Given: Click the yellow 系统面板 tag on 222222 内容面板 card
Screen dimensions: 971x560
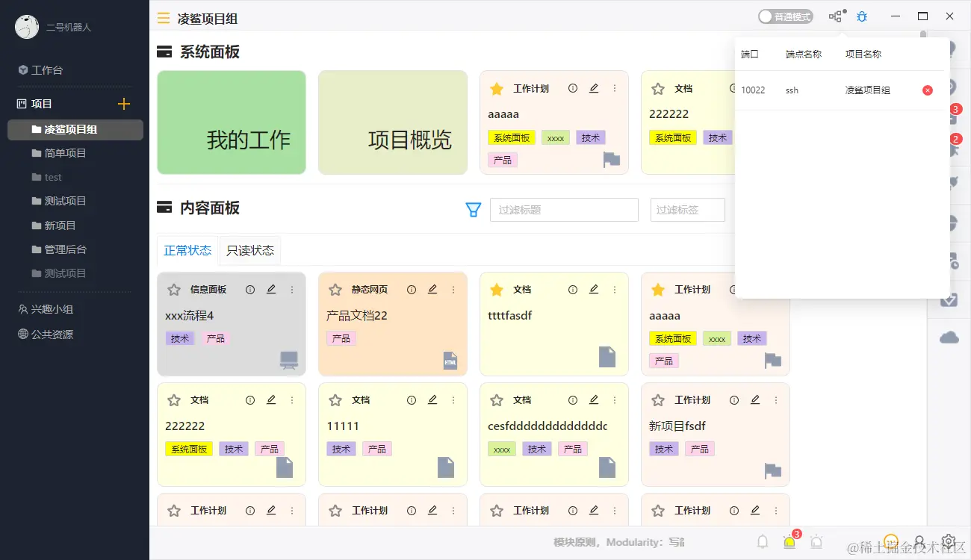Looking at the screenshot, I should coord(189,449).
